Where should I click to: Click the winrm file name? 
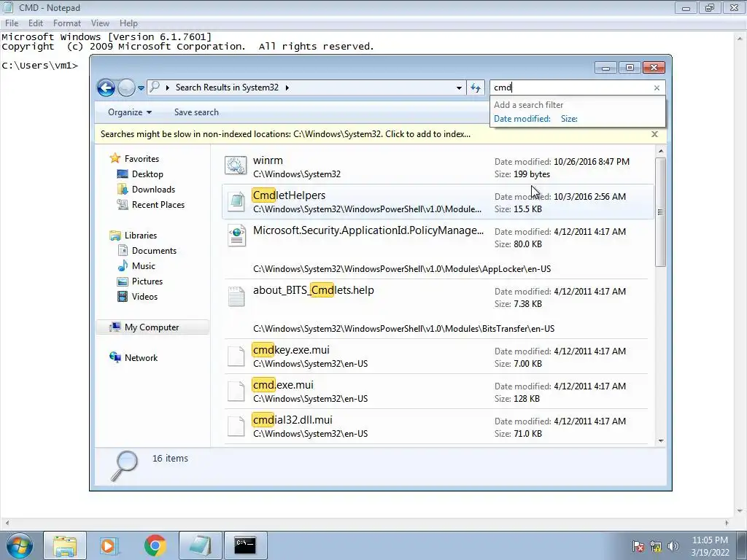(268, 160)
